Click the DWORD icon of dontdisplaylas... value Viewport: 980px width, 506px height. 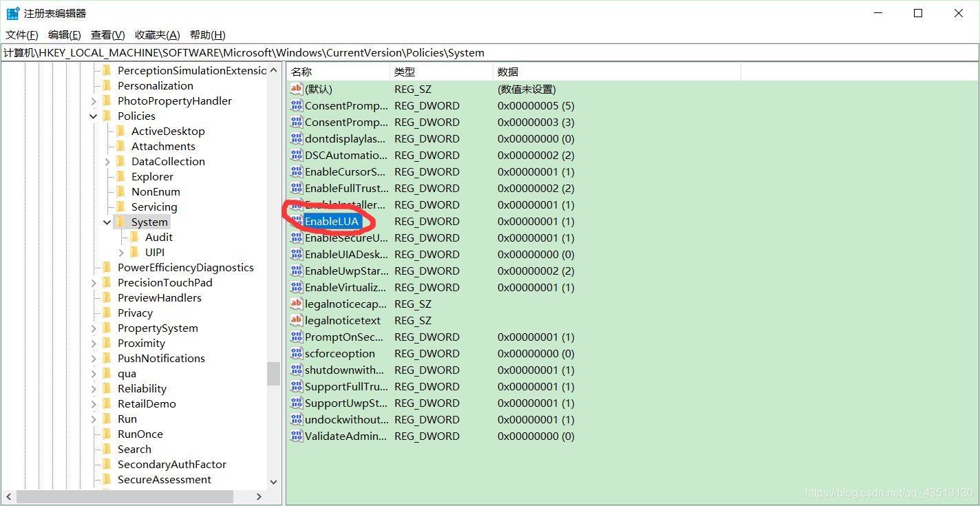297,138
